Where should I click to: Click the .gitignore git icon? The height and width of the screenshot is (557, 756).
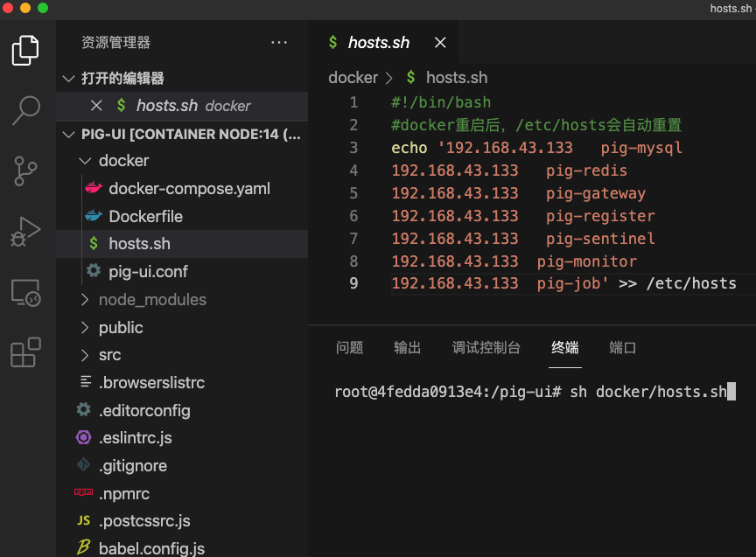coord(83,464)
